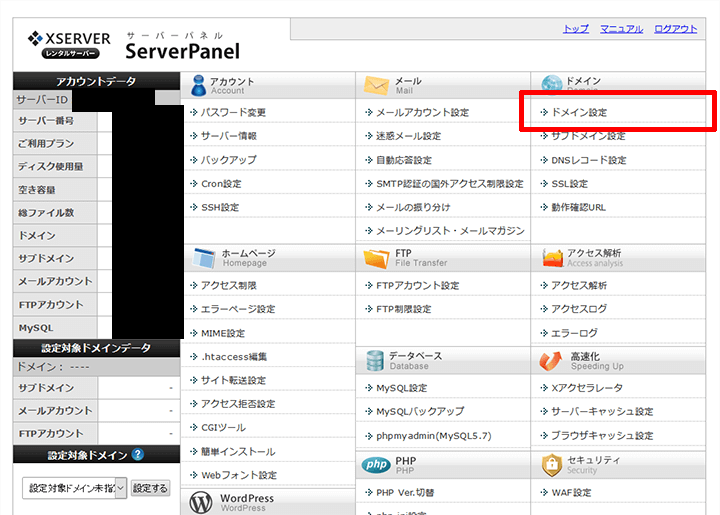Image resolution: width=720 pixels, height=515 pixels.
Task: Open SSH設定
Action: (x=220, y=207)
